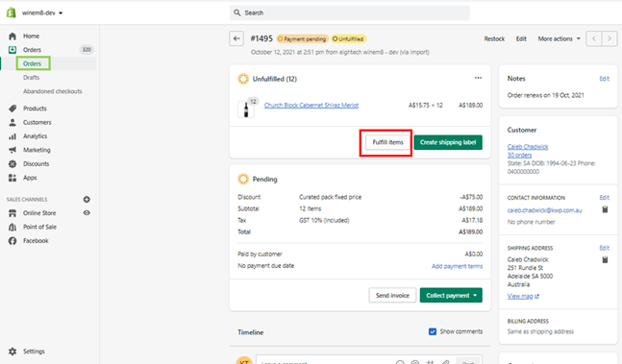Copy shipping address with clipboard icon
Image resolution: width=622 pixels, height=364 pixels.
point(605,260)
